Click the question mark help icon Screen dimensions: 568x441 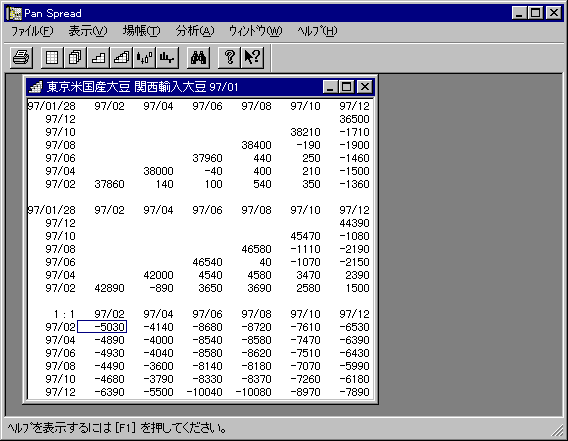229,57
